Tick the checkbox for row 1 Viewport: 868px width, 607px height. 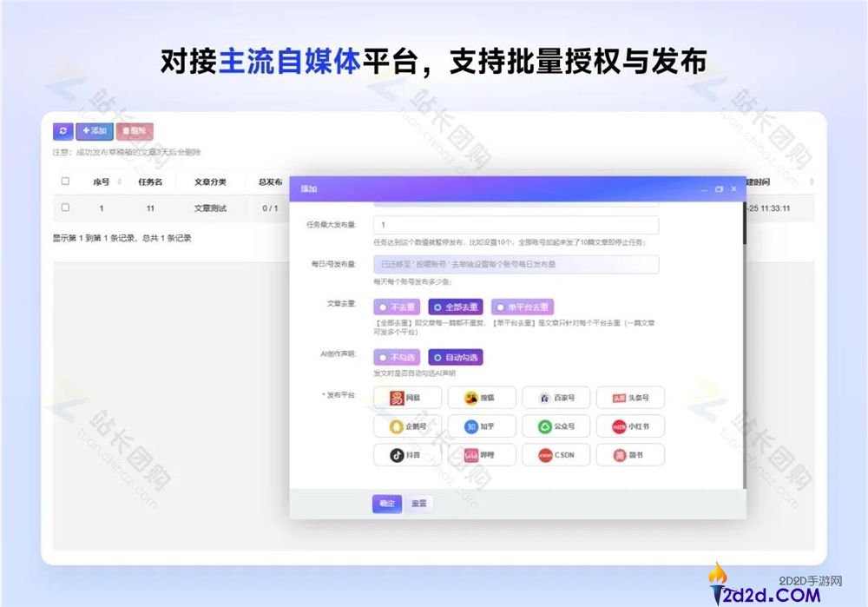(x=65, y=208)
